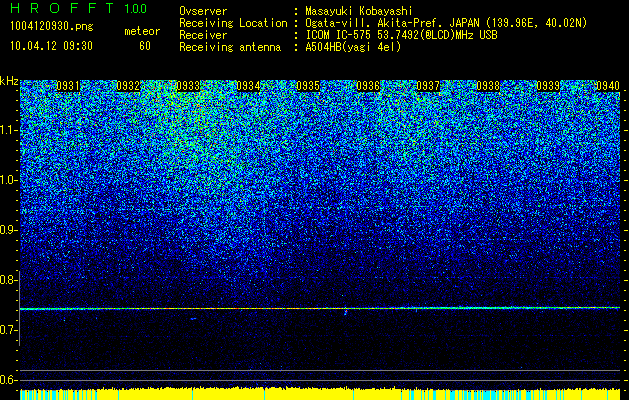
Task: Click the meteor echo burst below carrier at 0936
Action: [345, 312]
